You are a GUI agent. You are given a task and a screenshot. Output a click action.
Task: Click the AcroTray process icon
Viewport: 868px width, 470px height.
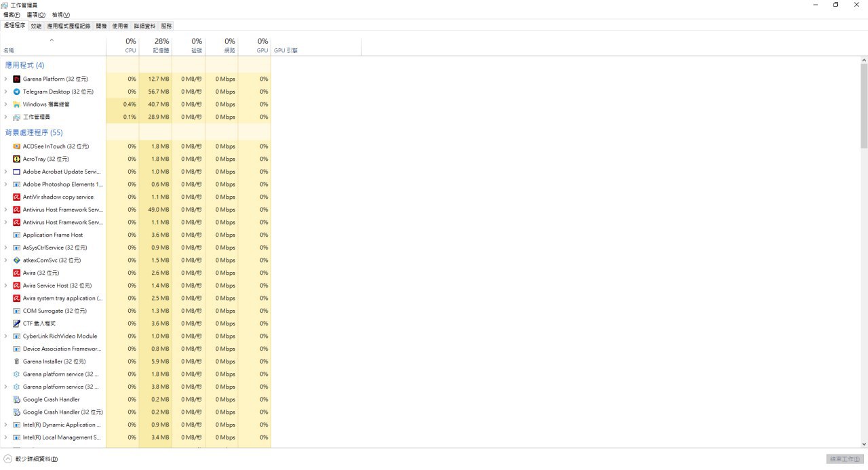pos(17,159)
